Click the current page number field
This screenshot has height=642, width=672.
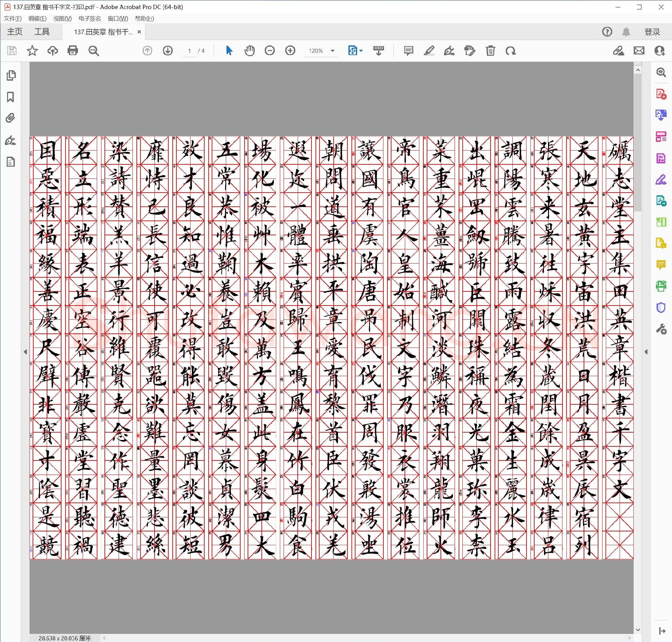click(189, 51)
